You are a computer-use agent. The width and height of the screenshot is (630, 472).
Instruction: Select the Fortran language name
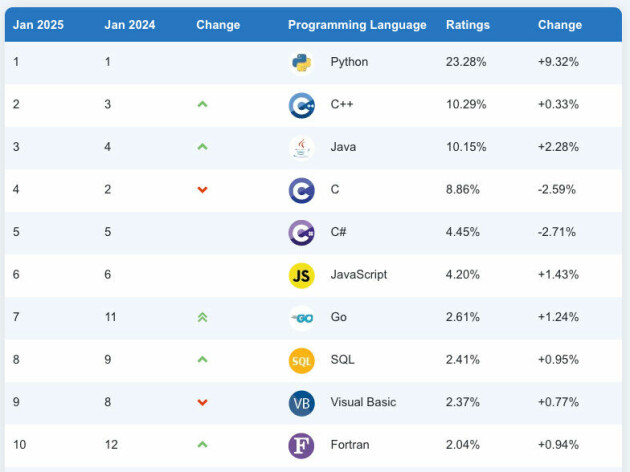350,445
